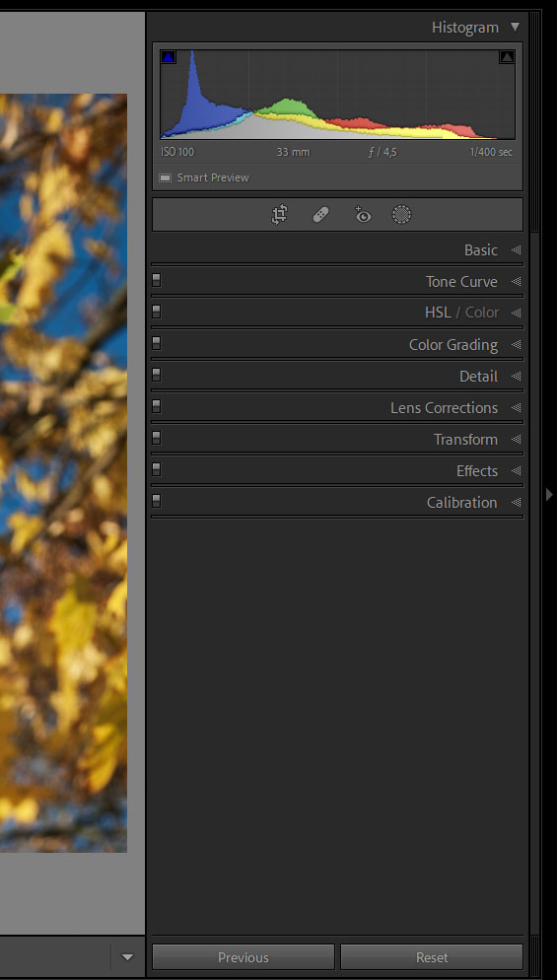
Task: Click the Smart Preview label
Action: pos(213,177)
